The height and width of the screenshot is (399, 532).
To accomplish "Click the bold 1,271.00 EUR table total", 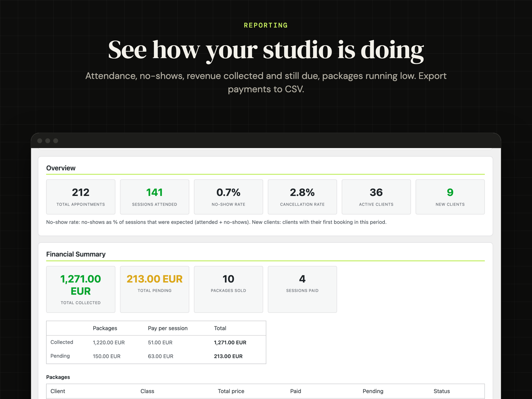I will pyautogui.click(x=230, y=343).
